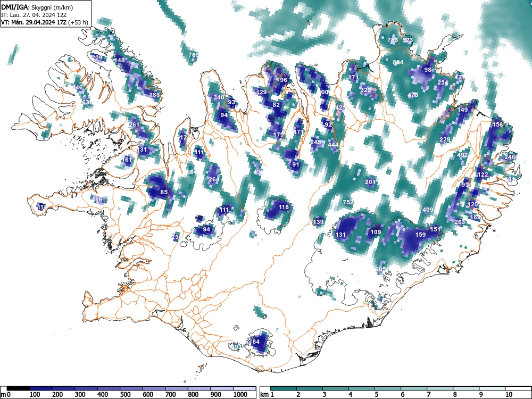Screen dimensions: 532x399
Task: Click the visibility value 884 on the map
Action: point(398,62)
